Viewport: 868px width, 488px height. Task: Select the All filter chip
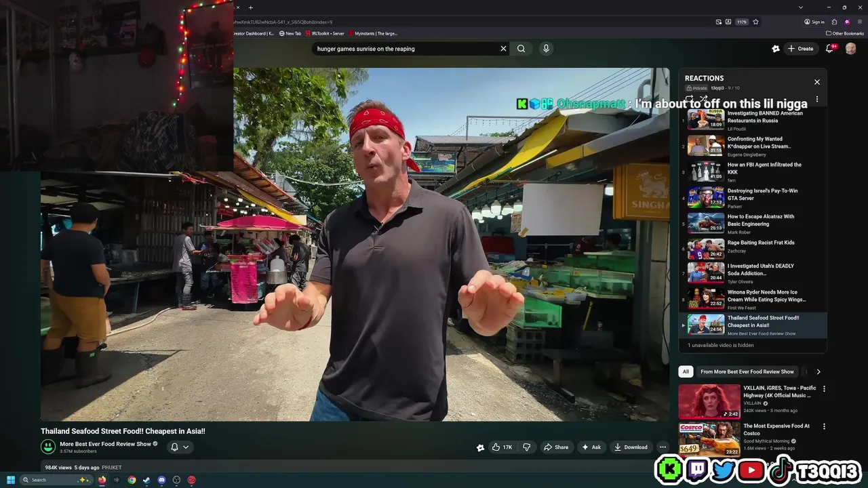pyautogui.click(x=686, y=371)
